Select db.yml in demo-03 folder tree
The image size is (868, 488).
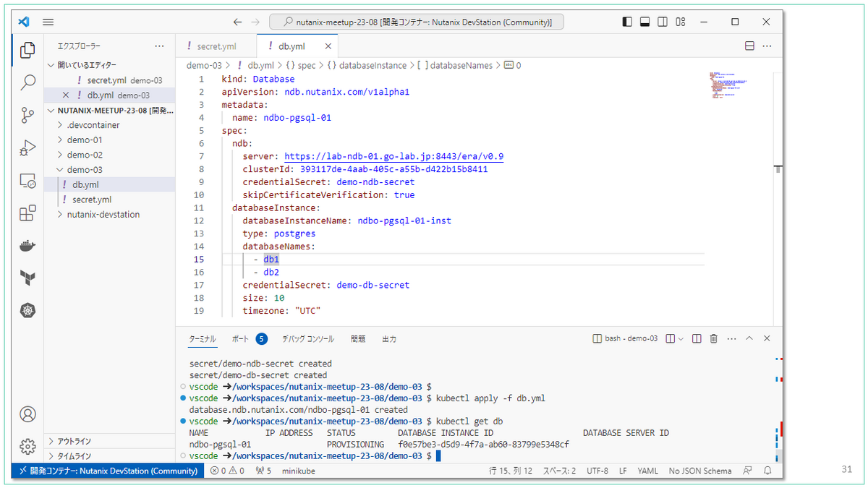(86, 184)
